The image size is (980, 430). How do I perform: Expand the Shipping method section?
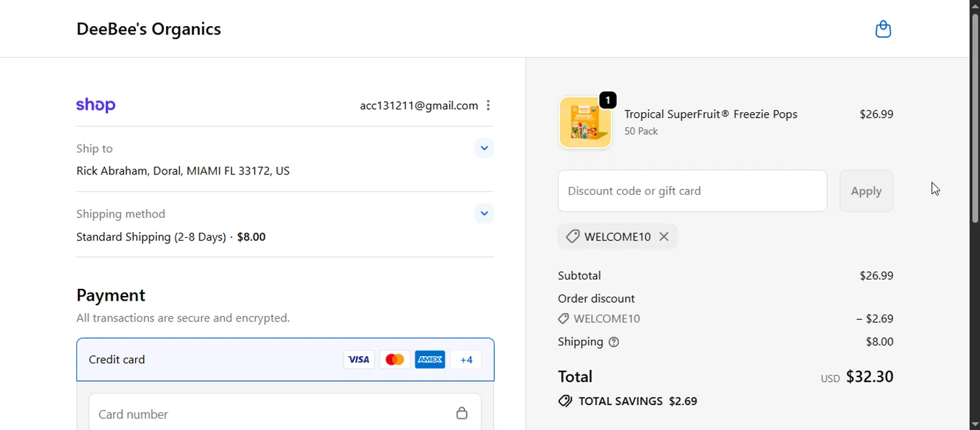484,214
